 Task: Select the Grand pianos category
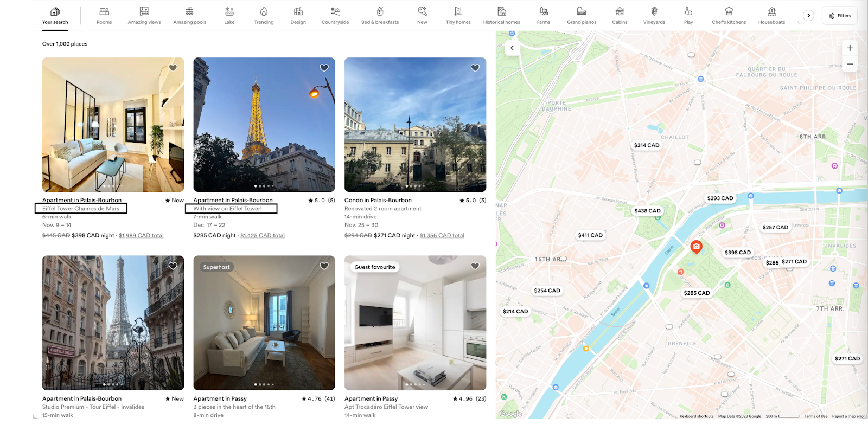tap(582, 16)
